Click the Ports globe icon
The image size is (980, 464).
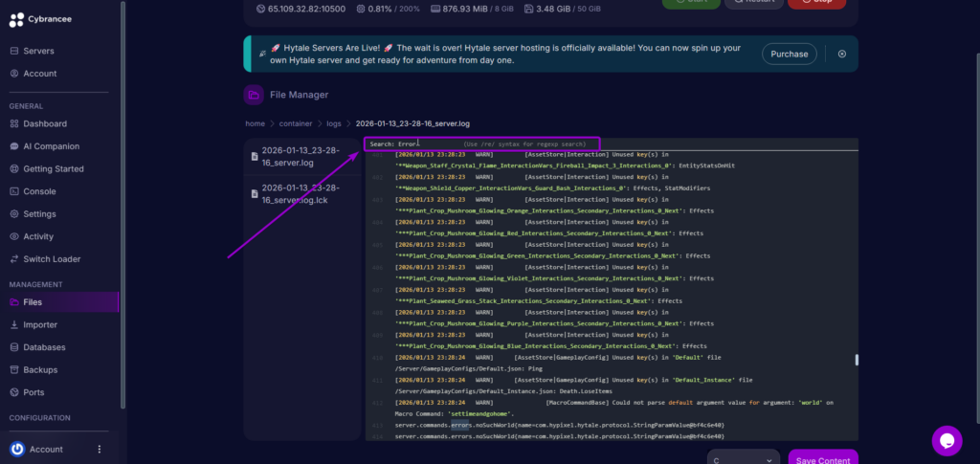[x=14, y=392]
